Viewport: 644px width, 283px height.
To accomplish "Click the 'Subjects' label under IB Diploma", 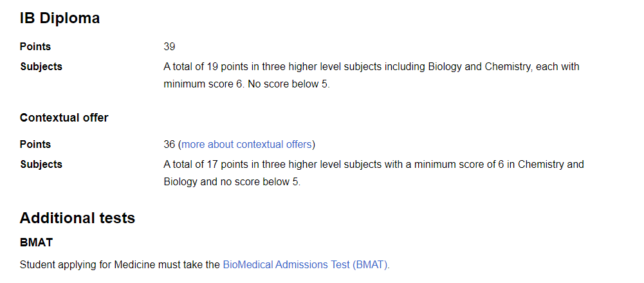I will coord(41,66).
